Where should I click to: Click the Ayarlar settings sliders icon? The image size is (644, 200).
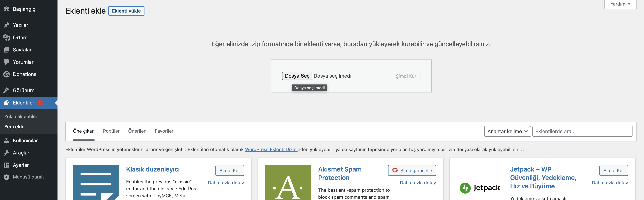point(6,165)
